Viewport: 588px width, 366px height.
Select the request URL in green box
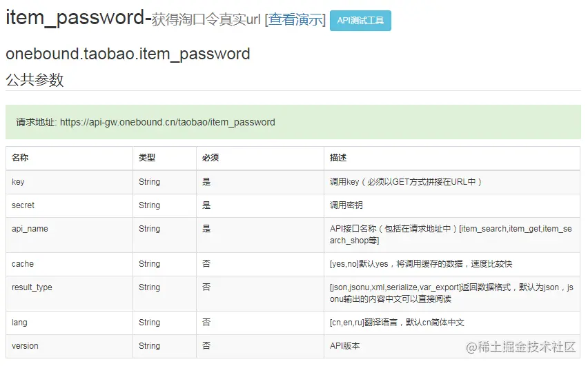pyautogui.click(x=167, y=123)
